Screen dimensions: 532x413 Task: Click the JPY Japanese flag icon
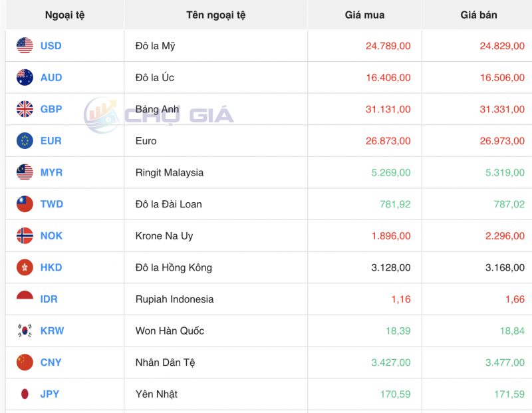click(25, 394)
